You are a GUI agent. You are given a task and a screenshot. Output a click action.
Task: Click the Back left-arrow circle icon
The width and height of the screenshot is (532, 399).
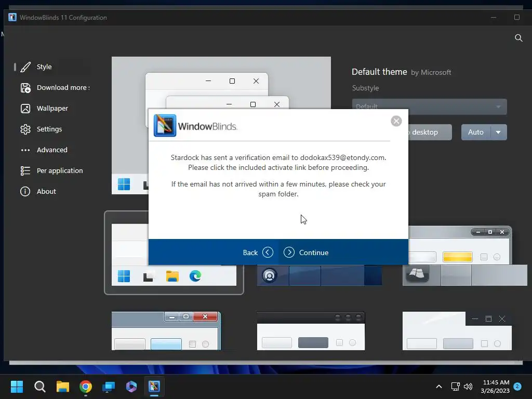pos(268,252)
